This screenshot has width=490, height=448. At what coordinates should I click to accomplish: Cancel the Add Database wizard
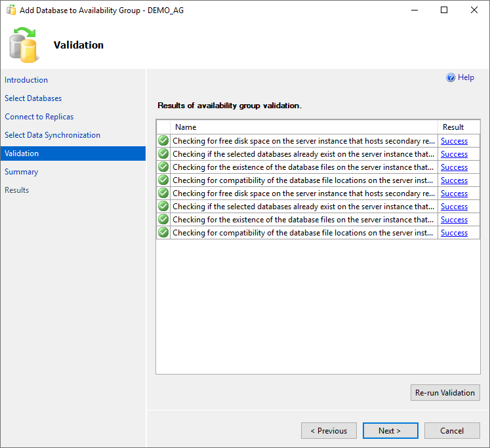(x=452, y=431)
